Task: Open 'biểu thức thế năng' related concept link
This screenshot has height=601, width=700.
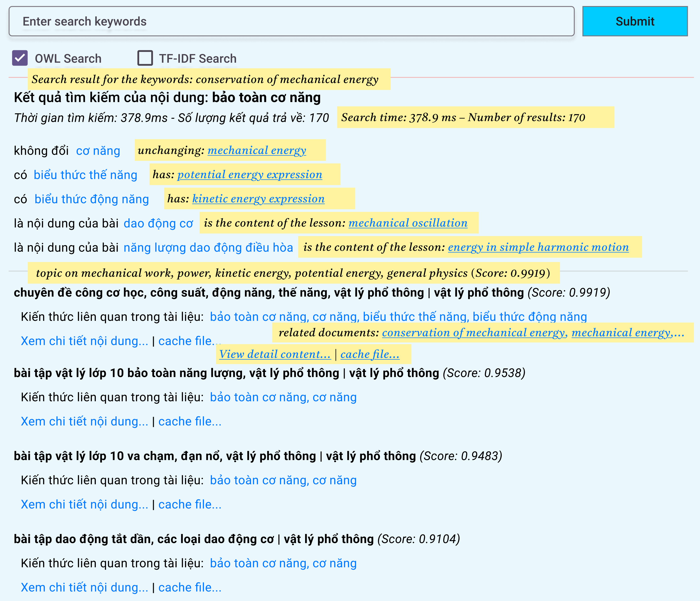Action: (x=85, y=175)
